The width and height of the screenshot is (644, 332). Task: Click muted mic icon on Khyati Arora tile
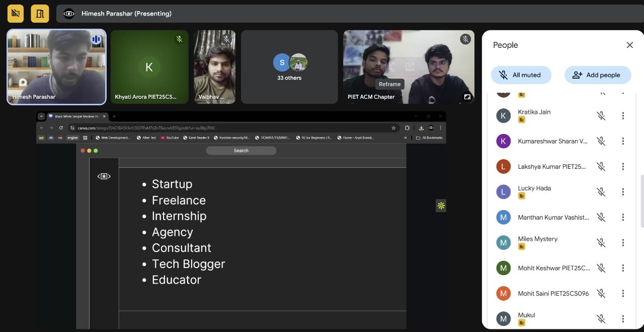point(179,39)
